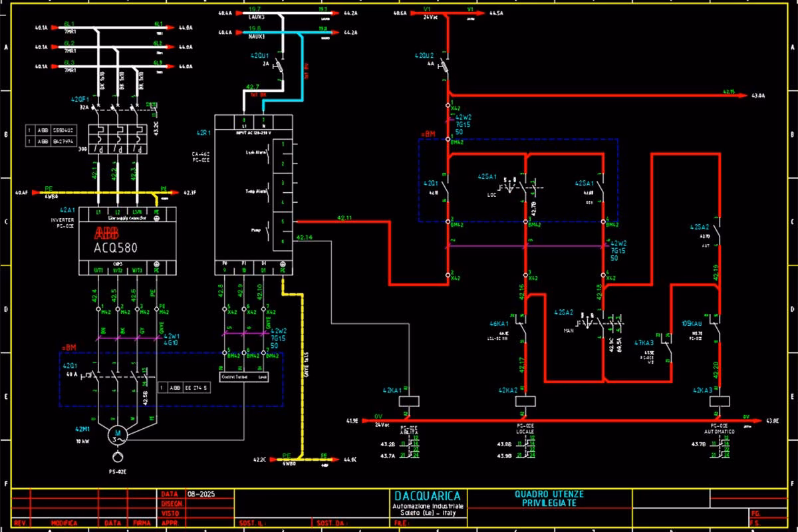Screen dimensions: 798x532
Task: Select wire number 42.11
Action: [344, 217]
